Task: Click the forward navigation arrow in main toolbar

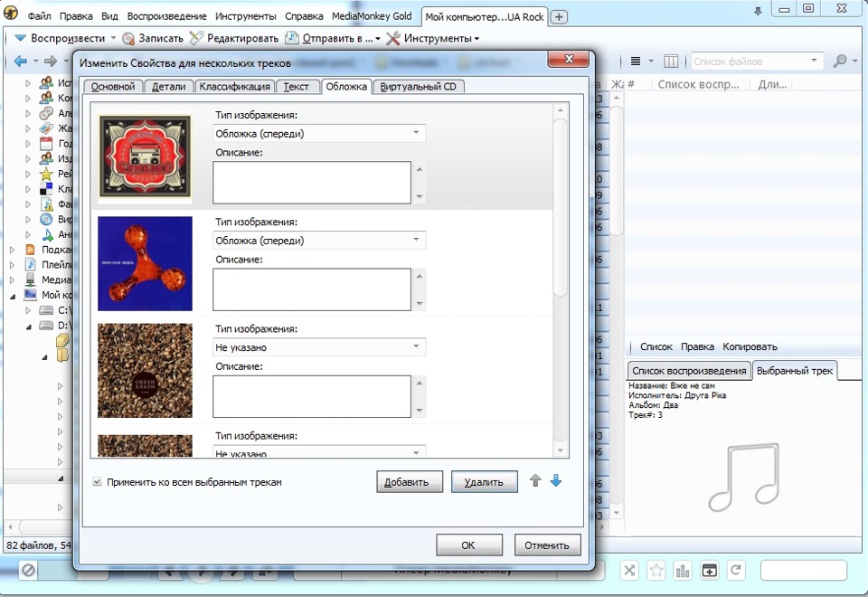Action: pos(51,61)
